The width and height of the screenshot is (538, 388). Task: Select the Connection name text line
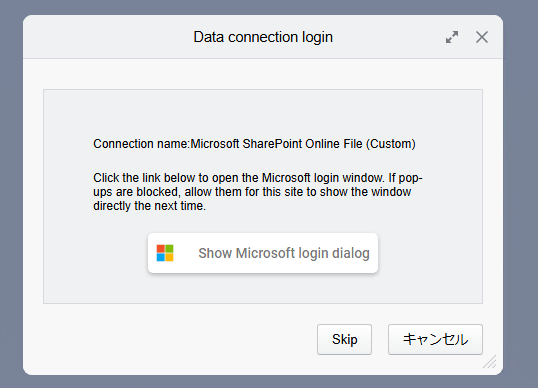point(254,144)
